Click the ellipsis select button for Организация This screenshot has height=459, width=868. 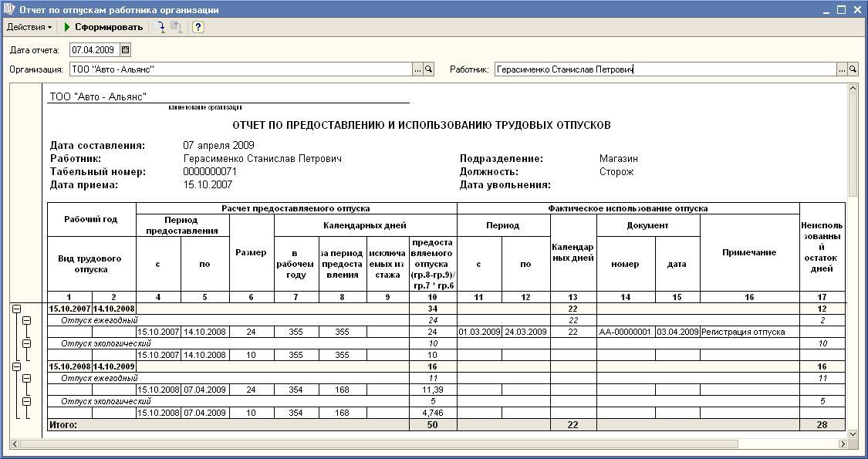click(x=417, y=69)
